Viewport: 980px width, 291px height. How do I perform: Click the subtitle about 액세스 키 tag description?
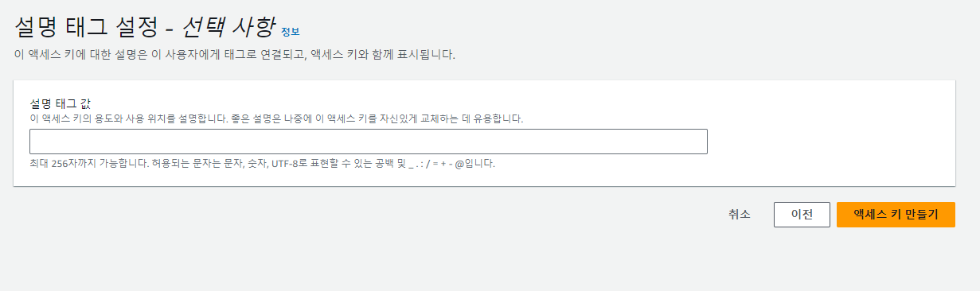click(235, 56)
